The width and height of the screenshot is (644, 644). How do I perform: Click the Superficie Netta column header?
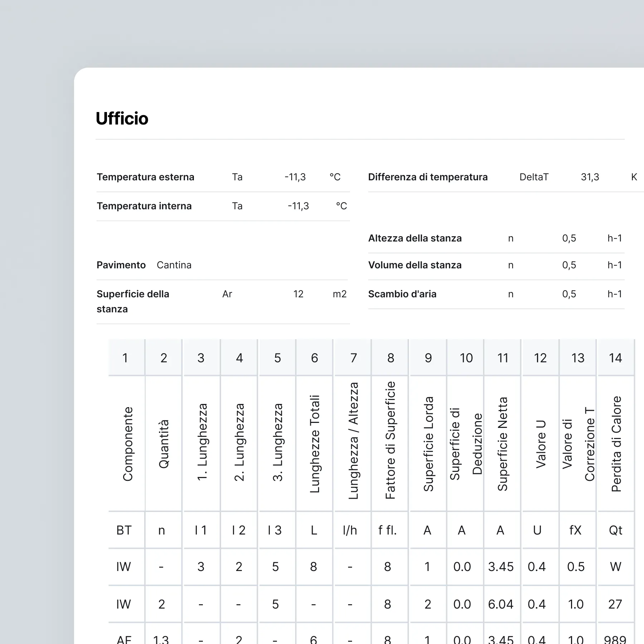point(503,444)
